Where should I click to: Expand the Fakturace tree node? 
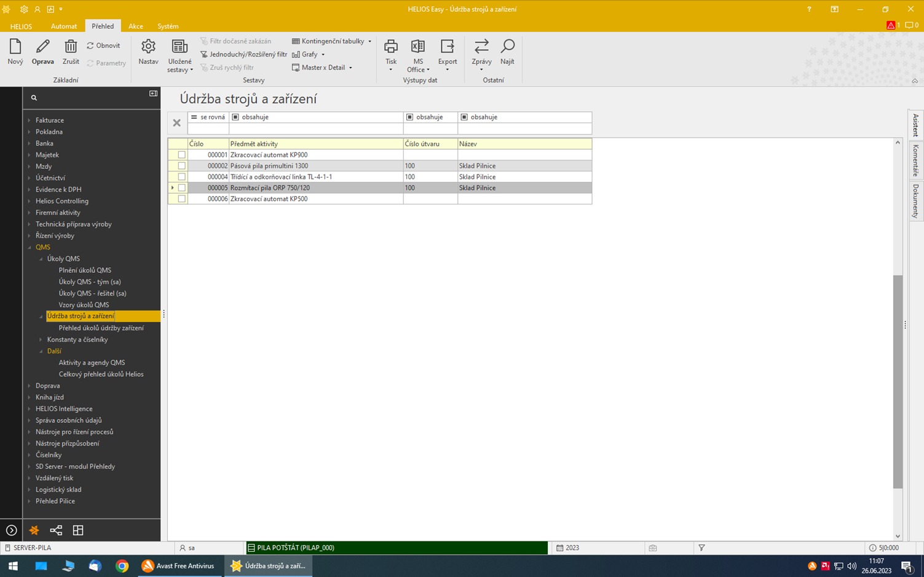pyautogui.click(x=29, y=120)
